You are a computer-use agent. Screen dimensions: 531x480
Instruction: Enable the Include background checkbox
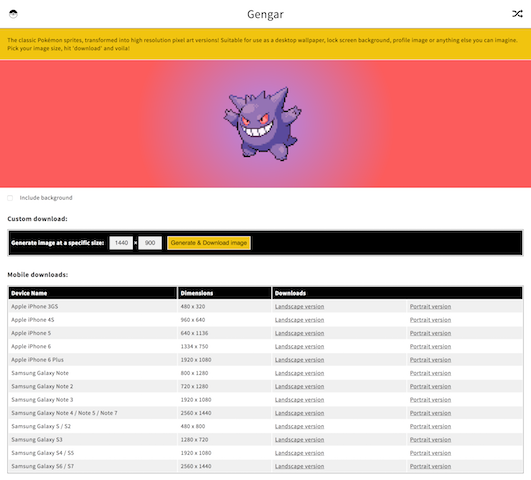(10, 198)
